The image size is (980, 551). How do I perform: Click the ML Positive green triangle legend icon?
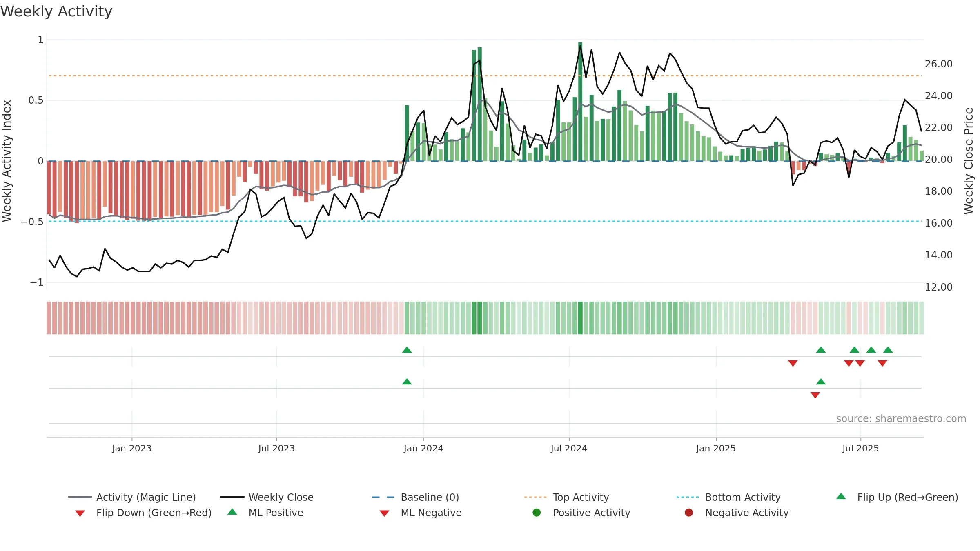tap(232, 512)
